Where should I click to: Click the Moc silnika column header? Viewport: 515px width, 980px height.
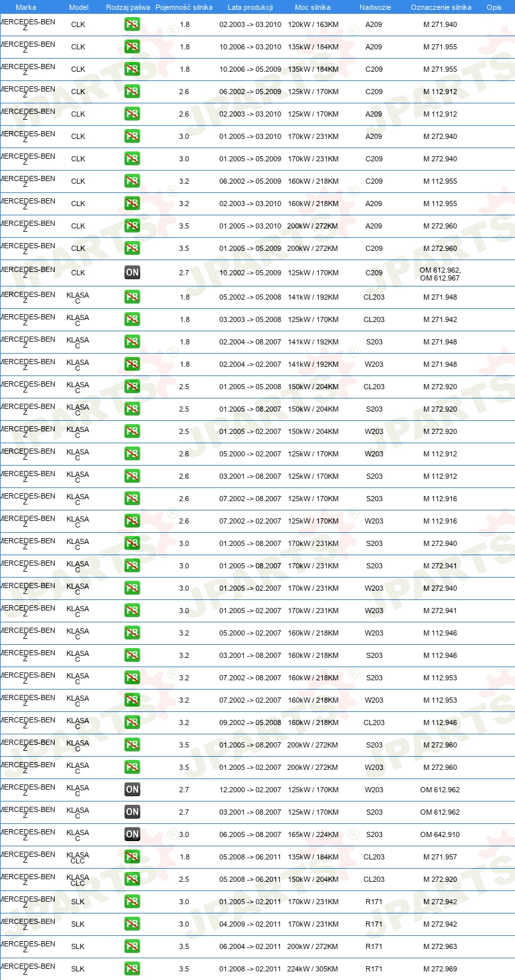pyautogui.click(x=313, y=7)
